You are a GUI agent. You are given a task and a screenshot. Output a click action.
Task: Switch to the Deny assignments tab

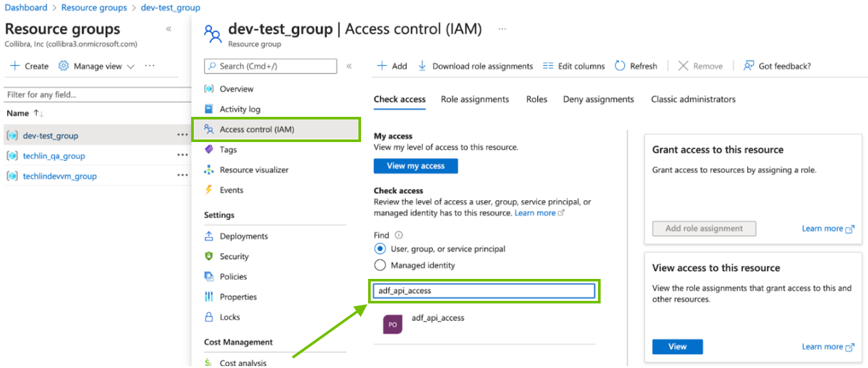coord(598,99)
